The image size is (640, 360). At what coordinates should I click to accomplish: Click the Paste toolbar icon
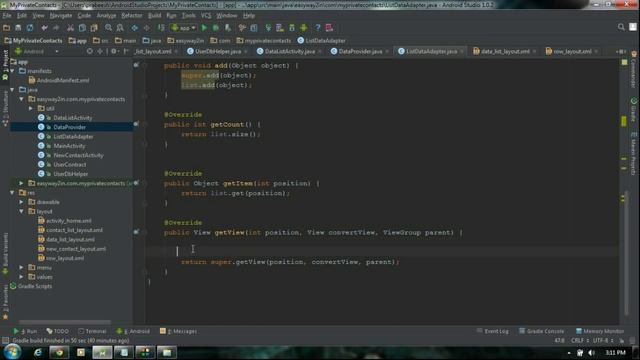click(x=94, y=28)
